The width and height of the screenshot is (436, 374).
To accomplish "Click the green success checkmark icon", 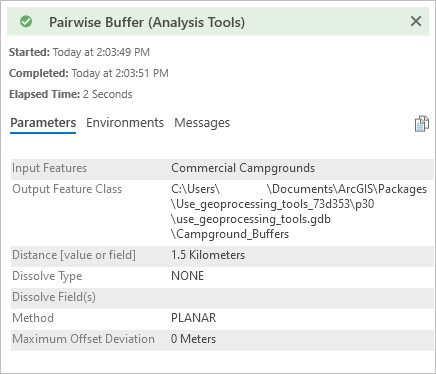I will (x=26, y=22).
